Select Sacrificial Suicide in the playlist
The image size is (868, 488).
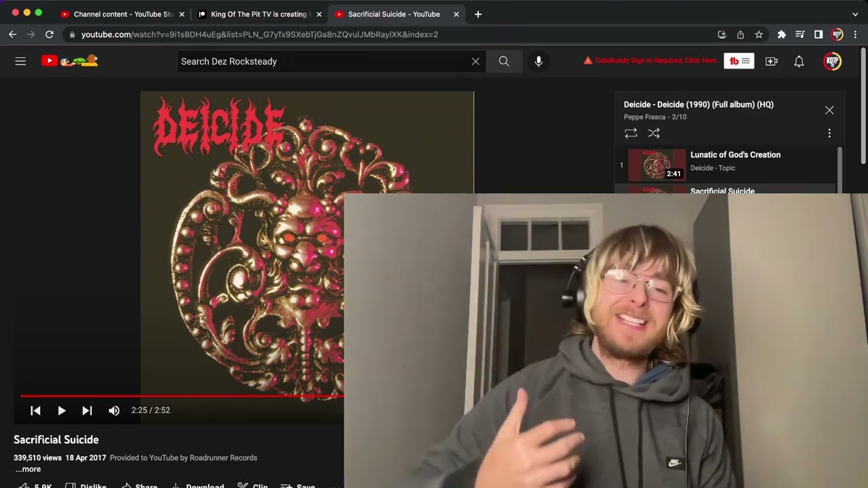click(x=722, y=191)
